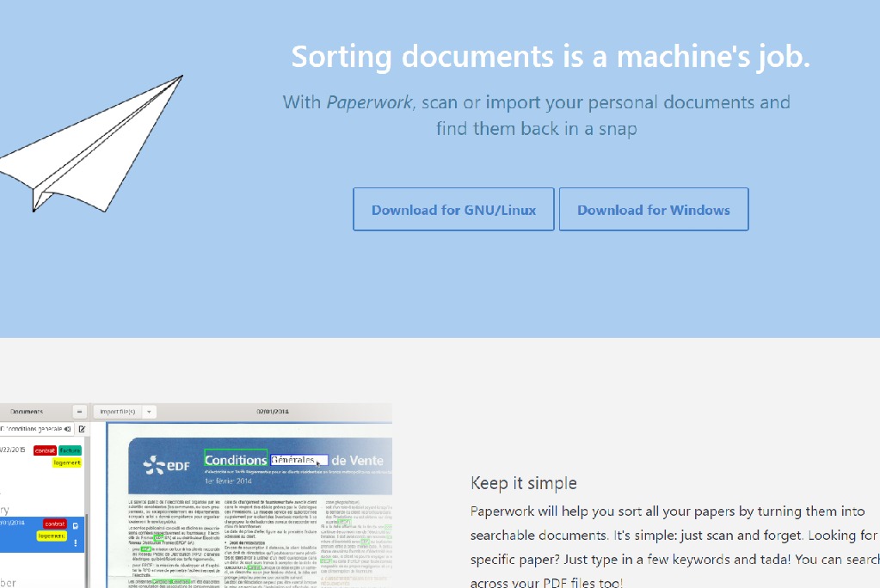Click the white paper plane logo
The width and height of the screenshot is (880, 588).
coord(91,144)
